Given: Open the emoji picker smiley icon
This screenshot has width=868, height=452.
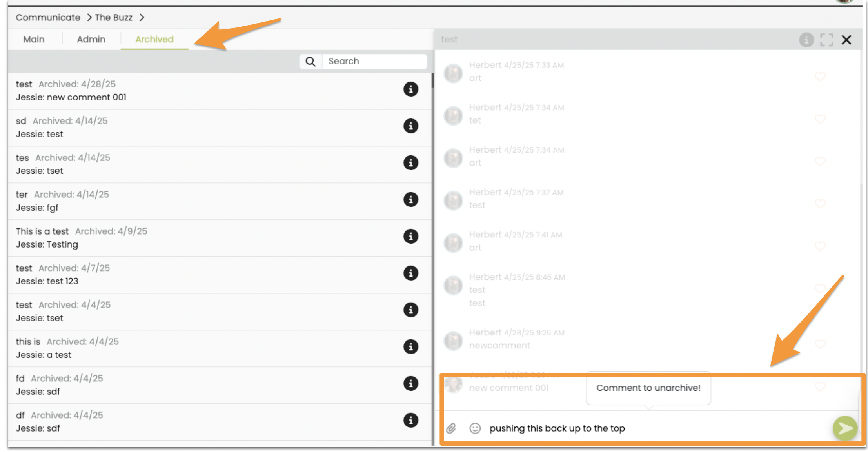Looking at the screenshot, I should (475, 428).
